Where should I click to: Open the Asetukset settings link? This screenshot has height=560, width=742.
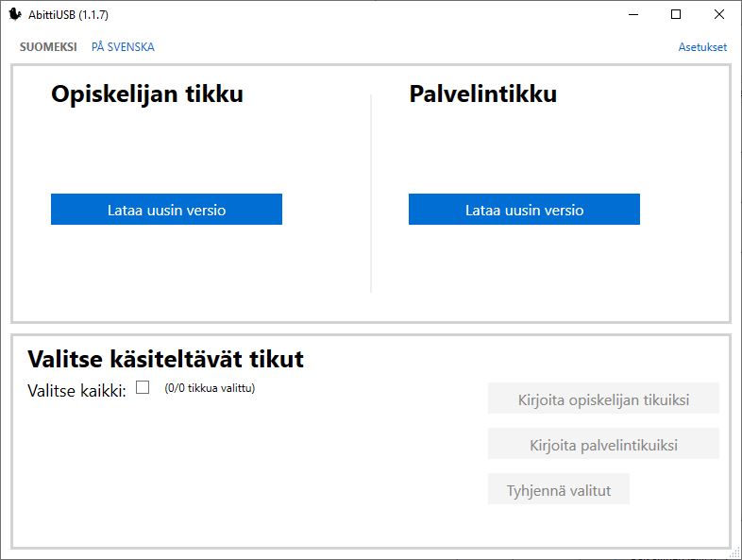tap(702, 47)
